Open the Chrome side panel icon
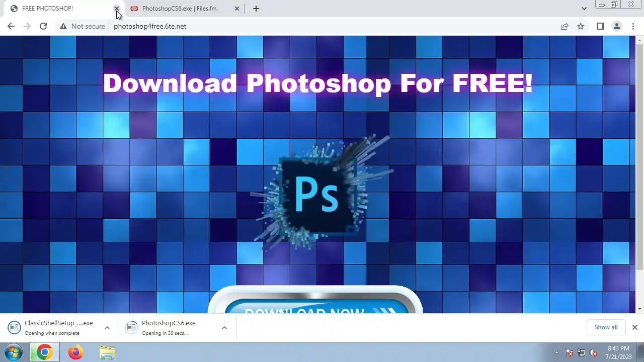The height and width of the screenshot is (362, 644). click(x=600, y=26)
